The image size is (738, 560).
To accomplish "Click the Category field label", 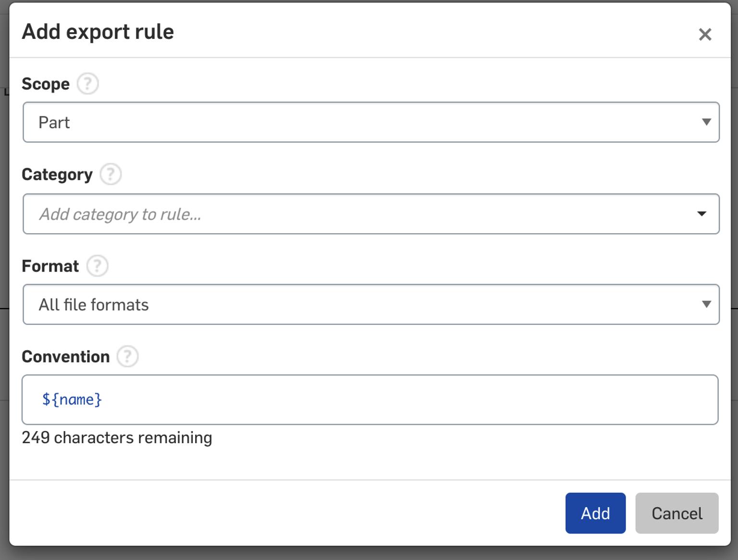I will (x=57, y=174).
